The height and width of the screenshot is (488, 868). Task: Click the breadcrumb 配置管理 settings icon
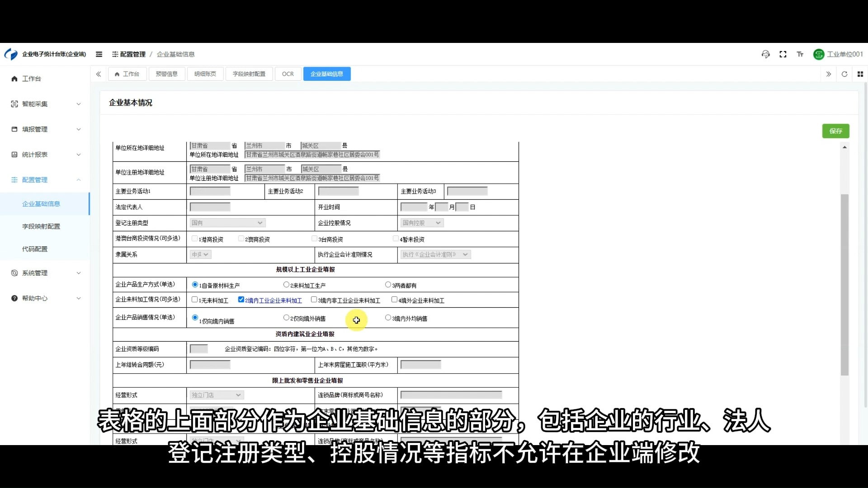(x=115, y=54)
